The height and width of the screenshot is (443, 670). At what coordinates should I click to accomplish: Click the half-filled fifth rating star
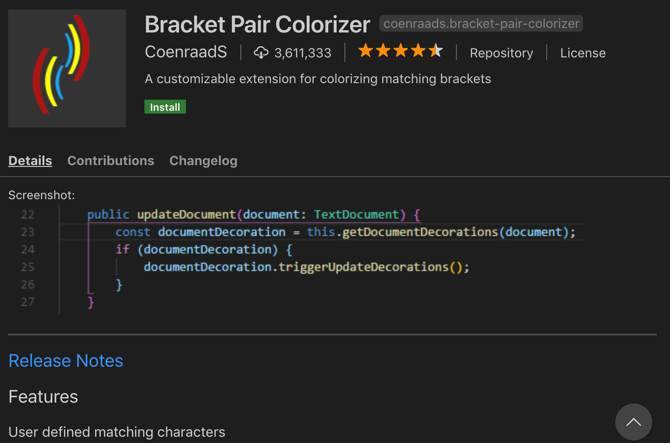[x=435, y=51]
